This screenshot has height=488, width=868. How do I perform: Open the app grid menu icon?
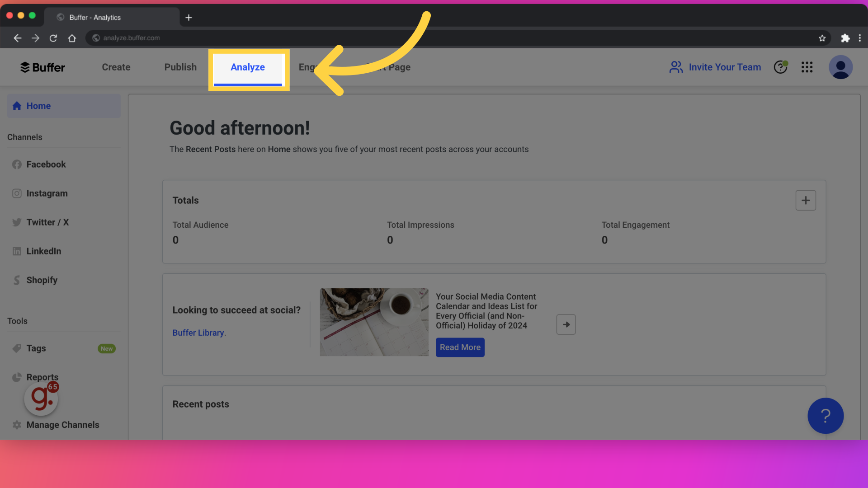point(807,67)
